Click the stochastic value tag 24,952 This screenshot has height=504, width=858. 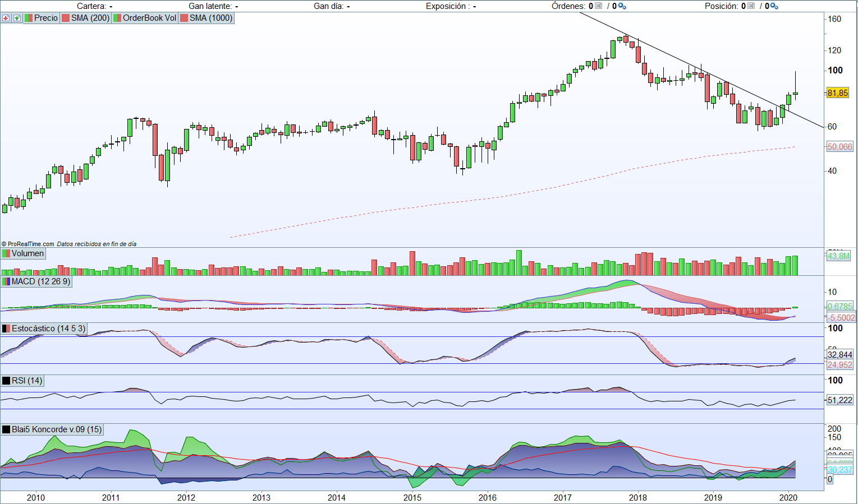[x=839, y=365]
